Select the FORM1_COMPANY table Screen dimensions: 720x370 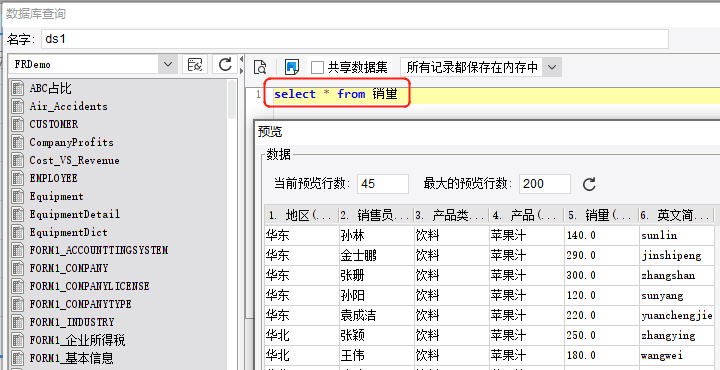click(69, 268)
